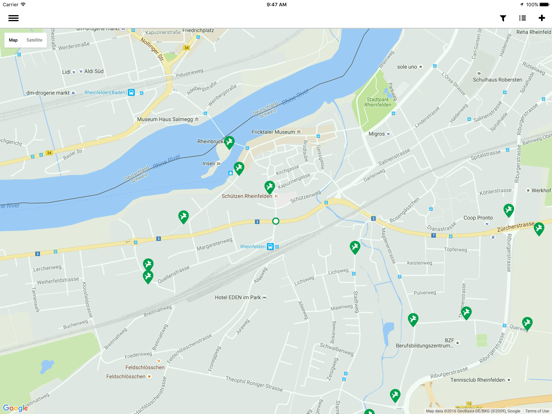Tap Fricktaler Museum icon
Screen dimensions: 552x414
[299, 132]
